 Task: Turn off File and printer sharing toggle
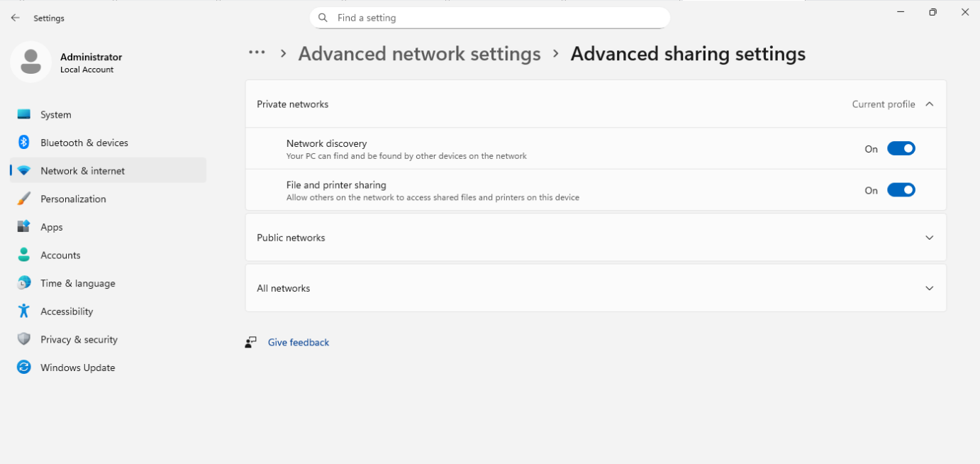[x=901, y=190]
